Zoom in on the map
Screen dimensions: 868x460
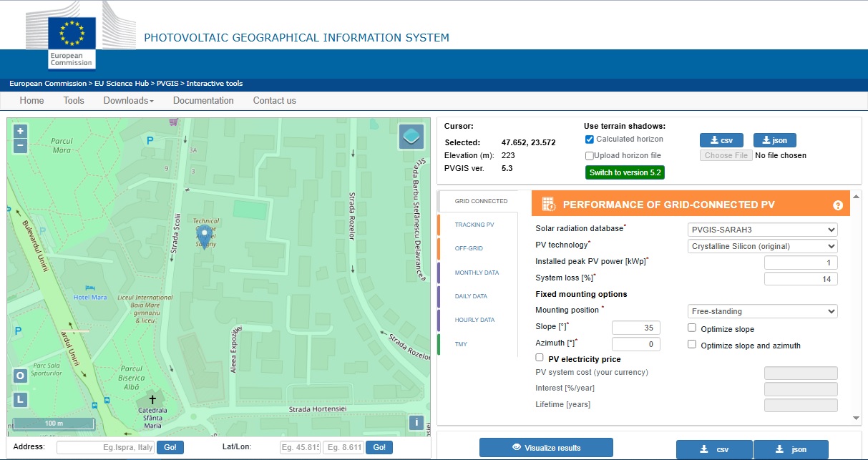(x=20, y=131)
